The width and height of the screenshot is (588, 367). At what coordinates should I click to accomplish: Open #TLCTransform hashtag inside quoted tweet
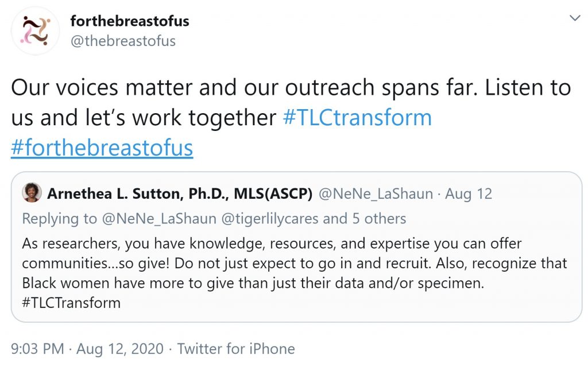71,303
